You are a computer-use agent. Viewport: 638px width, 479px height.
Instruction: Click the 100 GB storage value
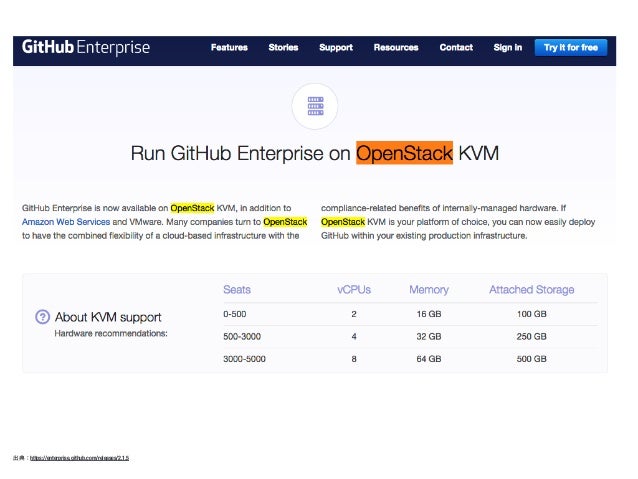pos(531,314)
